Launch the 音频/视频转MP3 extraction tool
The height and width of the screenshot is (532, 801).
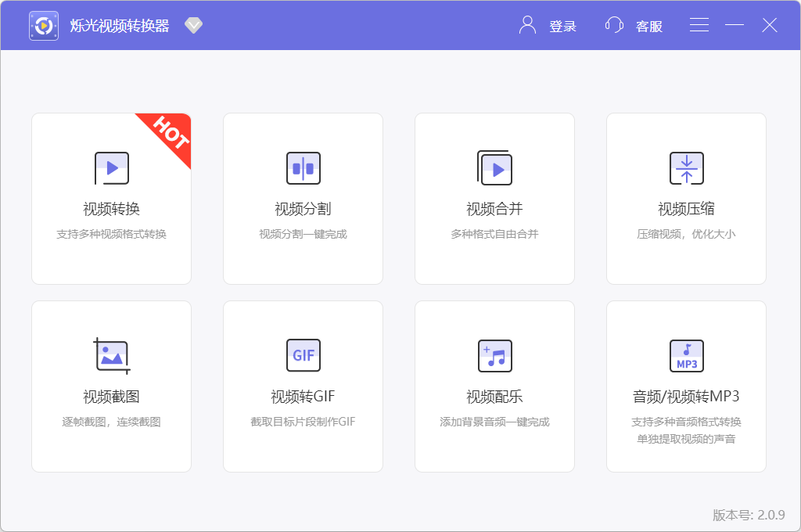coord(686,386)
